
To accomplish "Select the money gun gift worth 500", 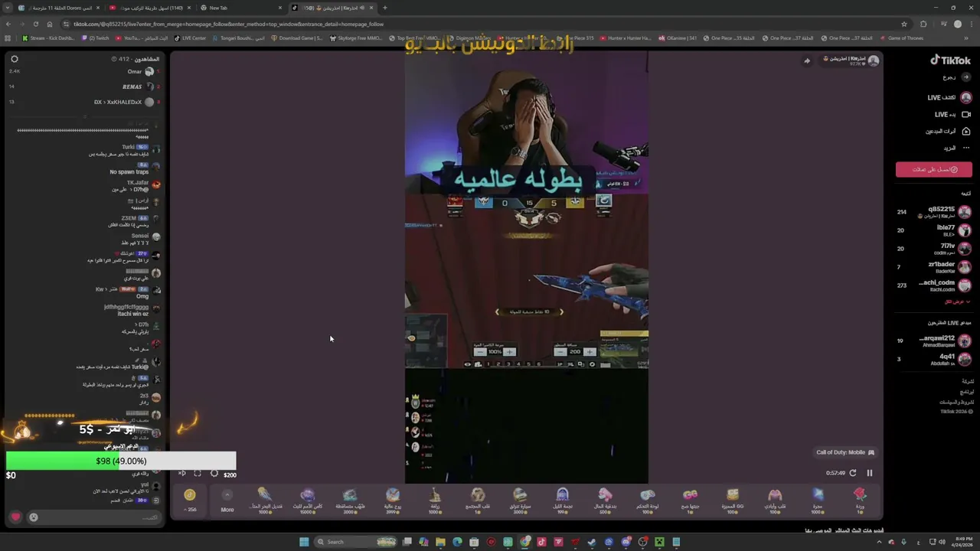I will click(x=605, y=499).
